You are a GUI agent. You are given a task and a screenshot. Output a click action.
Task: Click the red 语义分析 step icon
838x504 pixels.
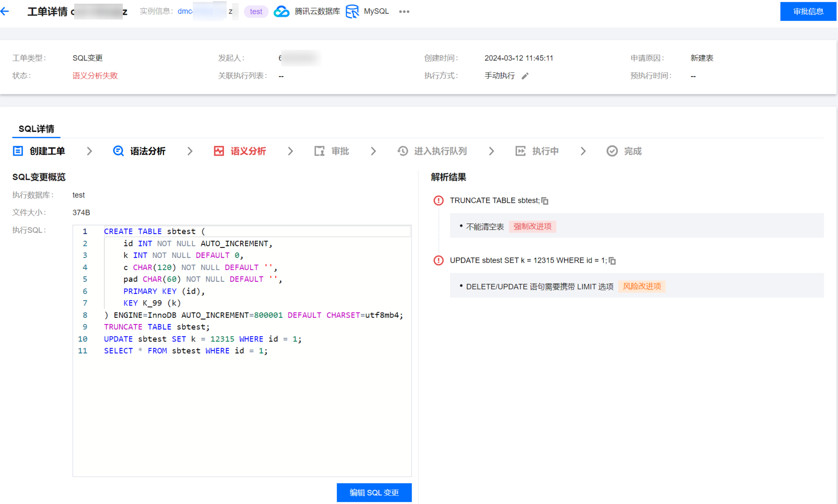coord(219,151)
